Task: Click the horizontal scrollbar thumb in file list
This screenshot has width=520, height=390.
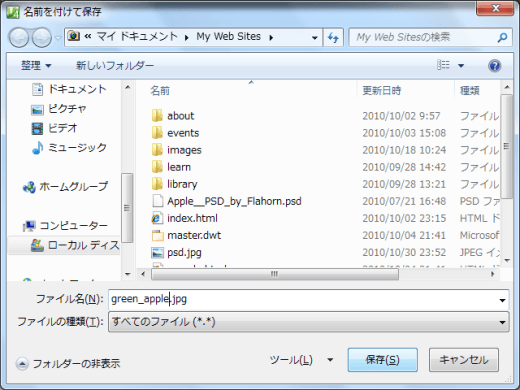Action: pyautogui.click(x=275, y=274)
